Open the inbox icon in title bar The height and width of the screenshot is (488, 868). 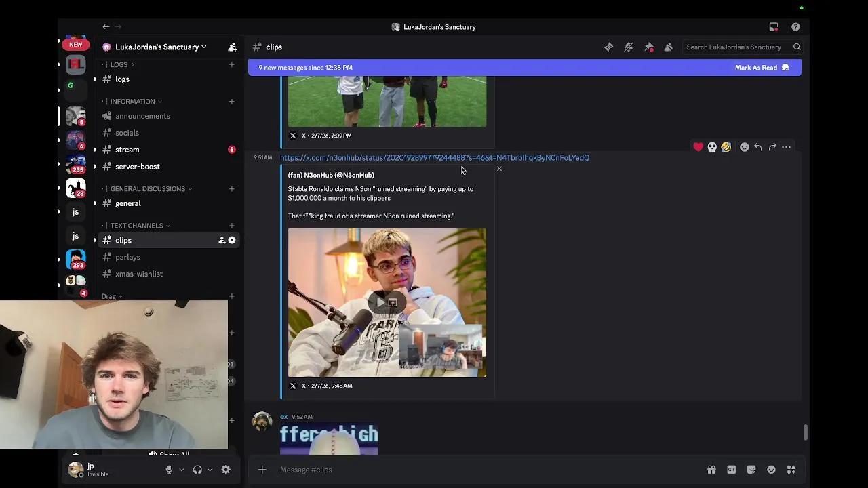[x=774, y=27]
